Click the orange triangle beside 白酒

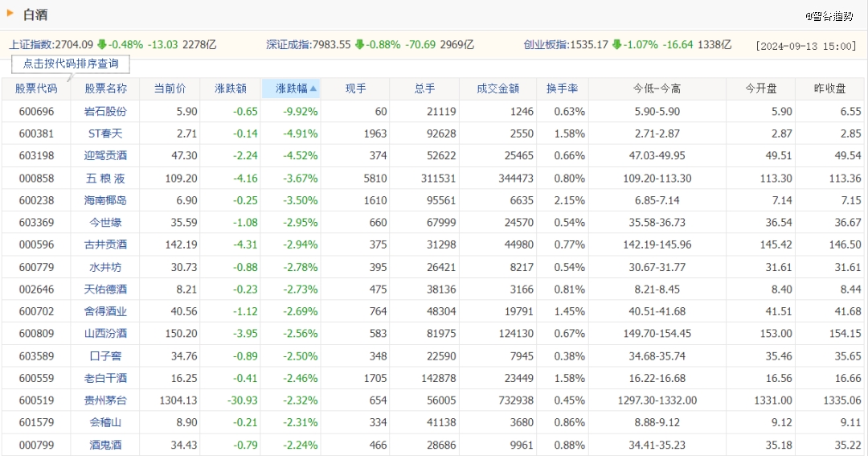[10, 14]
